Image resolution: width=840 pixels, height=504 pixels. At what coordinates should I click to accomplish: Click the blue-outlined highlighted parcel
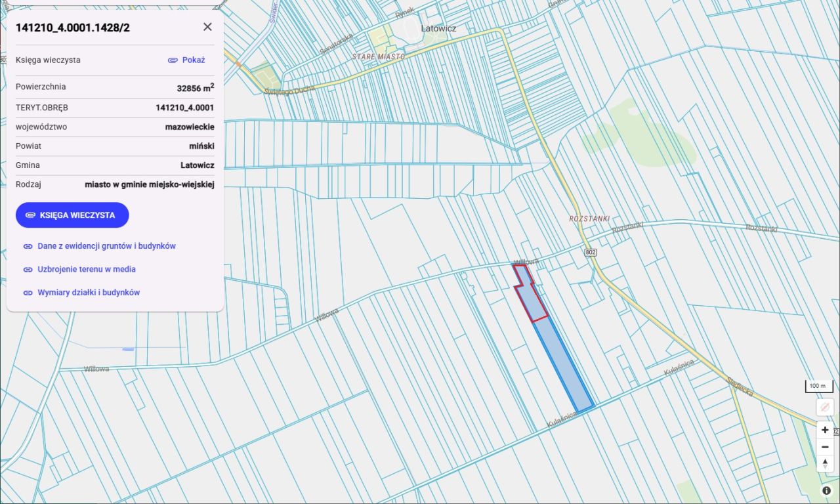click(x=564, y=367)
